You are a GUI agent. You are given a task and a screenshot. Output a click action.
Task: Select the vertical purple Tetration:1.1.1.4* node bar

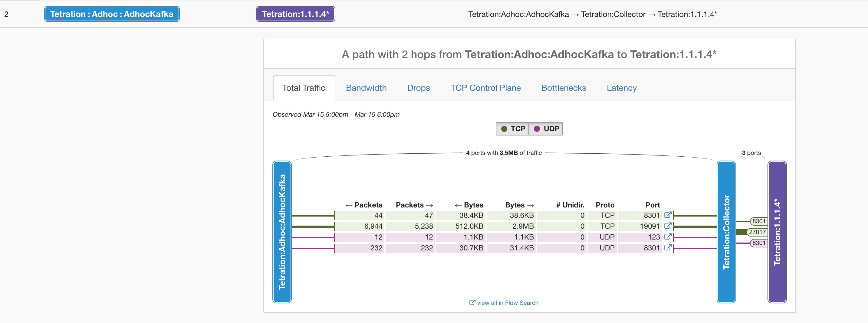click(777, 232)
